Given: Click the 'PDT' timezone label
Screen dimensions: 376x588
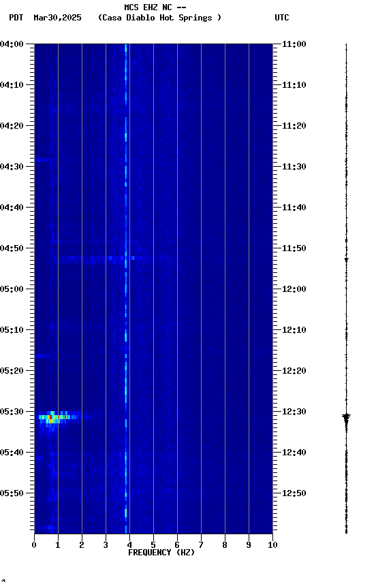Looking at the screenshot, I should click(16, 18).
